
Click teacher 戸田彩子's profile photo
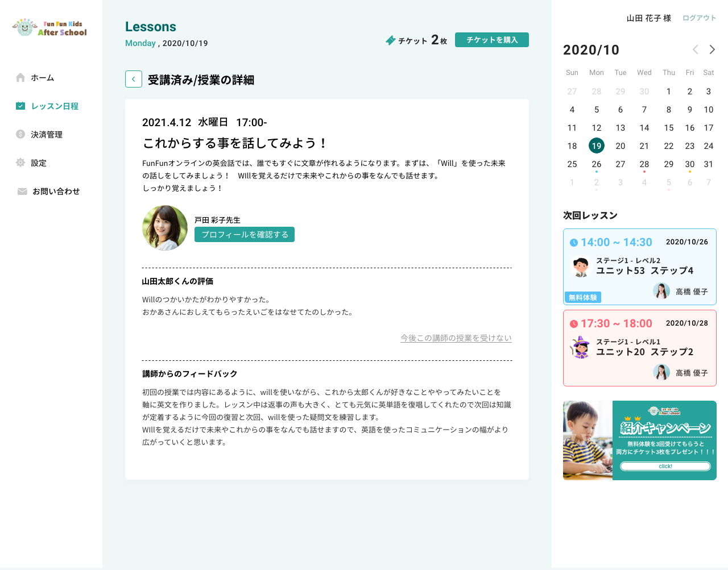pyautogui.click(x=165, y=228)
